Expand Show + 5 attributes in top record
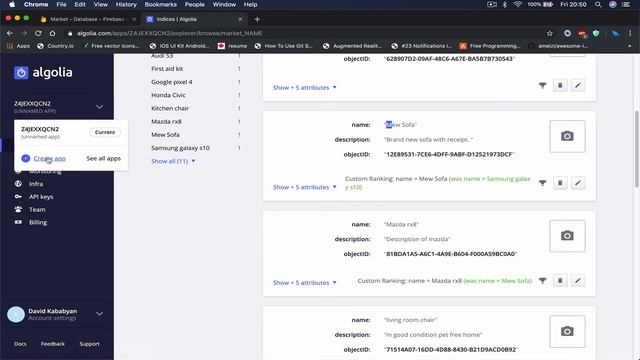The height and width of the screenshot is (360, 640). [304, 87]
